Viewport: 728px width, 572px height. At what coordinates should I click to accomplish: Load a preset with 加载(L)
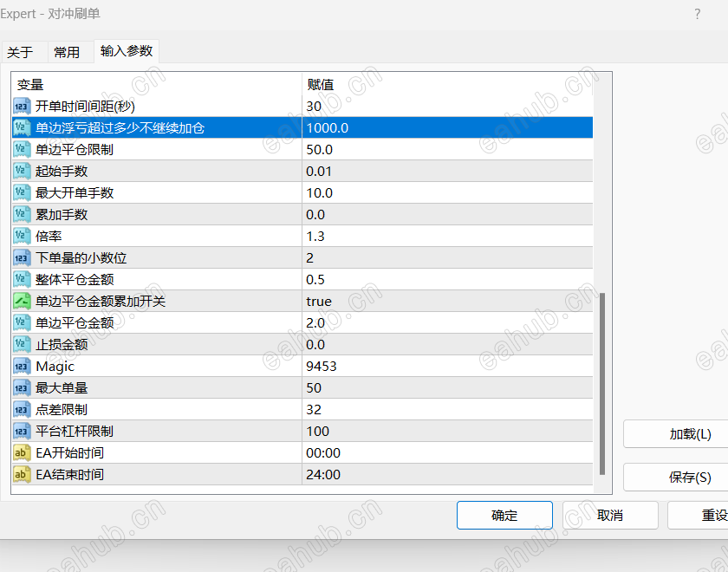pyautogui.click(x=676, y=434)
